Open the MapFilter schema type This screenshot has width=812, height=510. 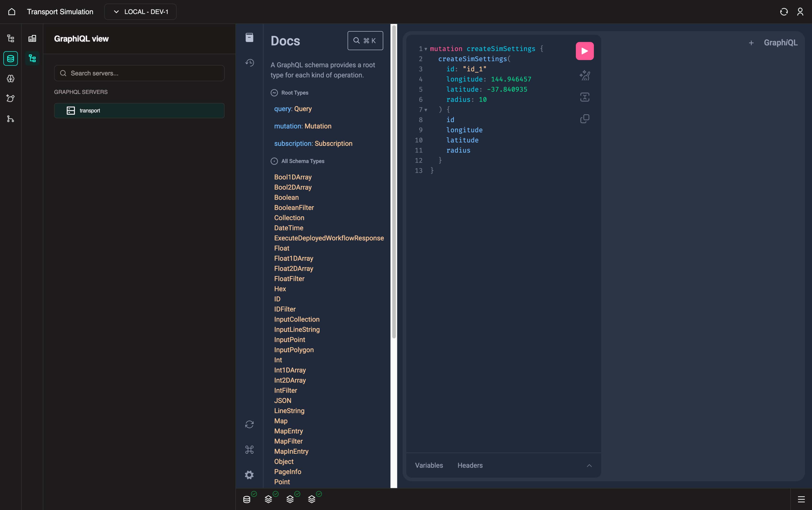[289, 441]
